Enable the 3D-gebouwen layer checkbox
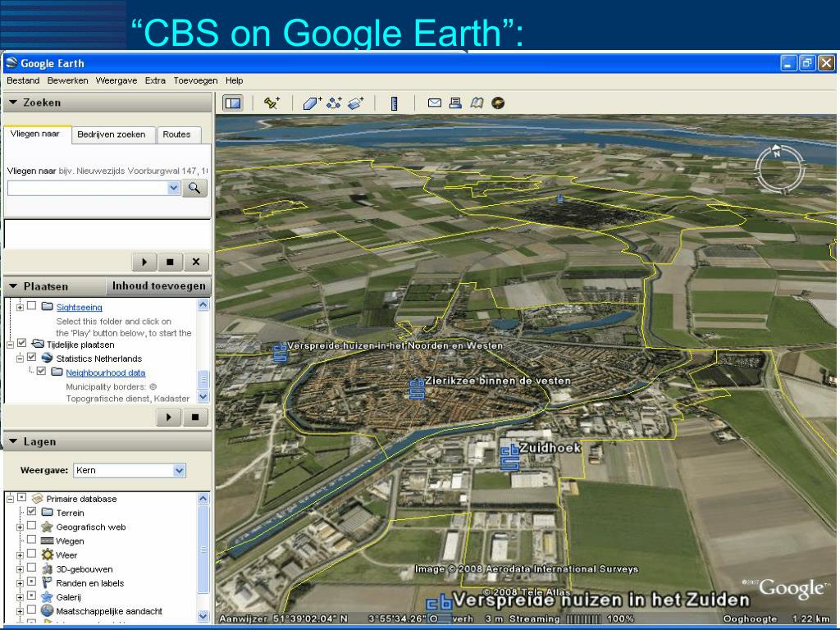 [x=32, y=568]
